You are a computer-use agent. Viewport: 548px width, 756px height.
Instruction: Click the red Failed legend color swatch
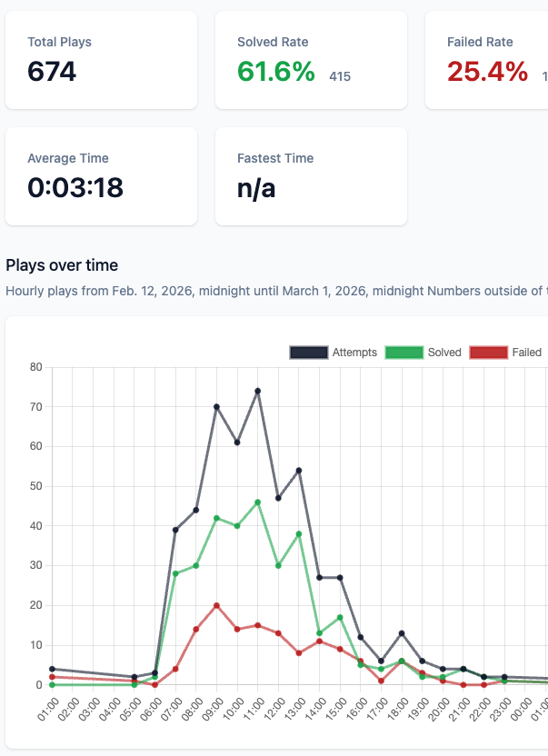coord(487,353)
